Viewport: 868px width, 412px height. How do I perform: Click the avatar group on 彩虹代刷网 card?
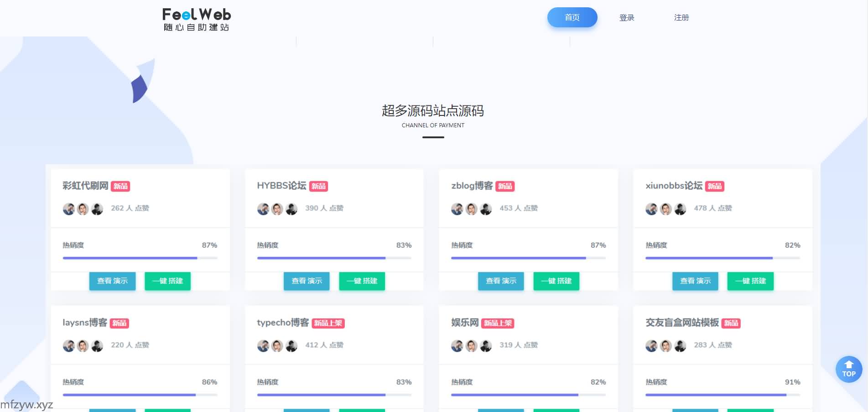pos(83,209)
